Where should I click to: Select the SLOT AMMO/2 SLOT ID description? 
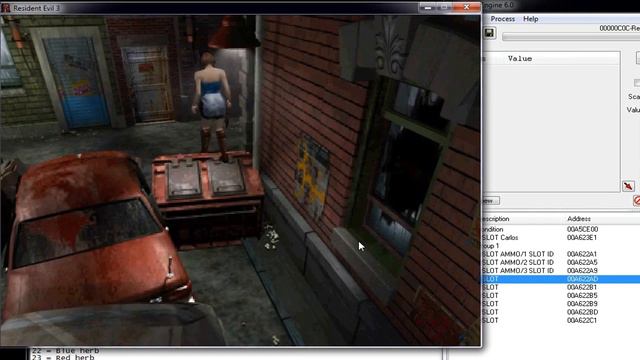coord(518,262)
